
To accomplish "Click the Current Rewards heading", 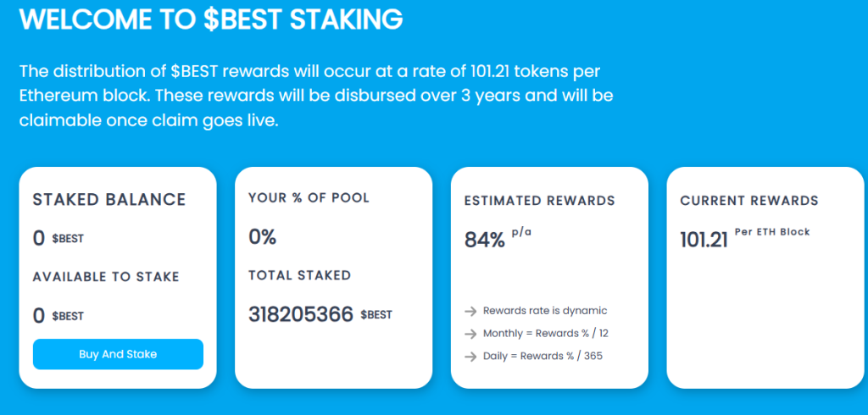I will tap(749, 201).
